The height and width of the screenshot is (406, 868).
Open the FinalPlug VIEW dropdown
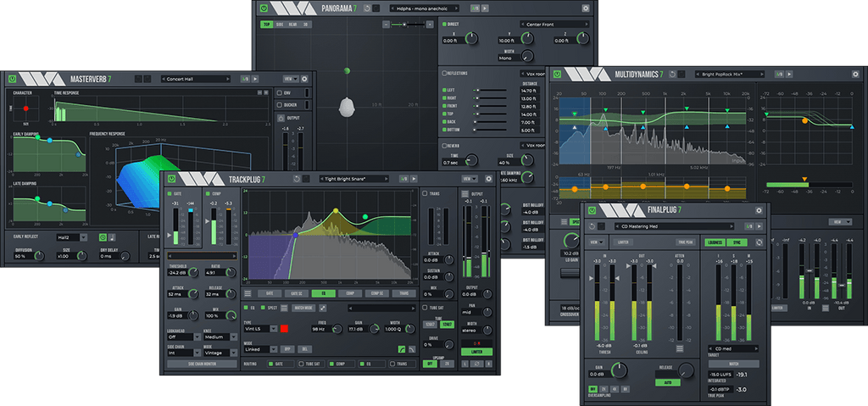coord(596,242)
